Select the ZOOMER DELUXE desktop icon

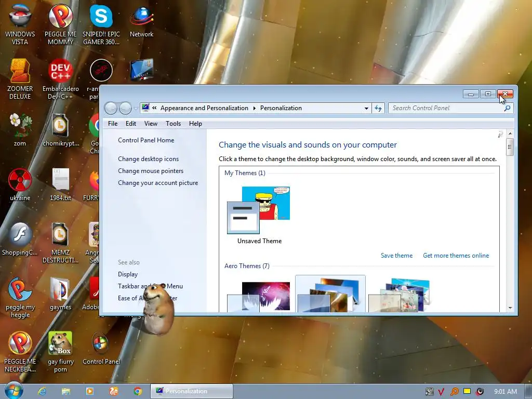[20, 79]
